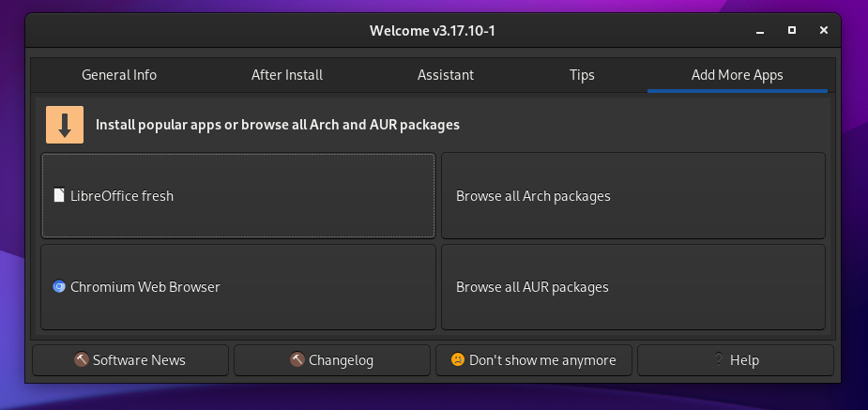Select the Tips tab
The image size is (868, 410).
tap(582, 75)
